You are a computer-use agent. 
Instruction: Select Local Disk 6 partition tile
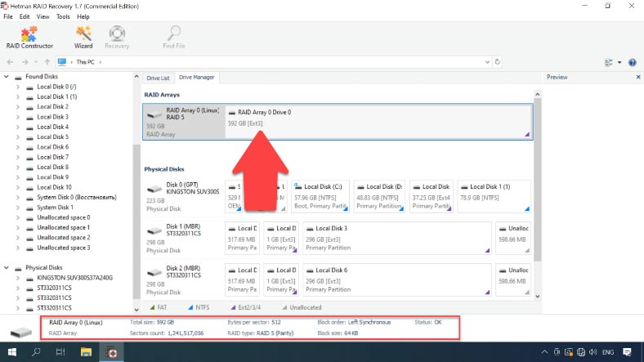tap(397, 280)
